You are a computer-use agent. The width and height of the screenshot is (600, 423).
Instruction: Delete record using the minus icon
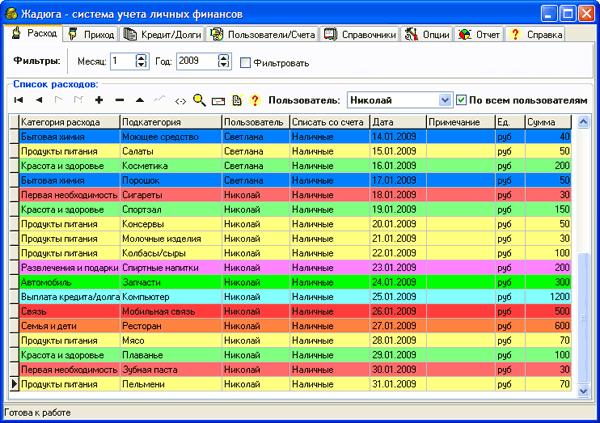pyautogui.click(x=119, y=101)
